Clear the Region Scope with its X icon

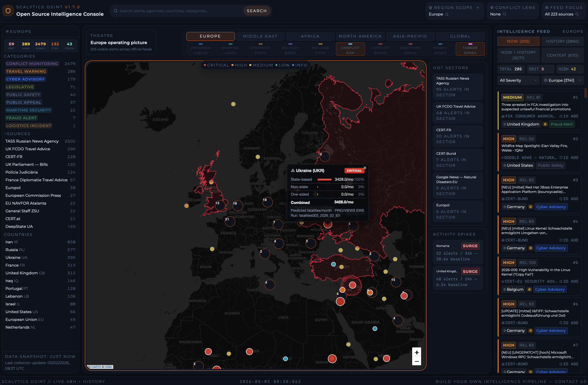(x=478, y=8)
